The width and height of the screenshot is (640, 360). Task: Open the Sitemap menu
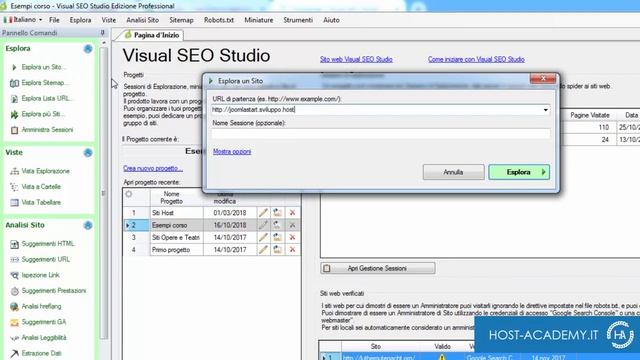coord(181,20)
